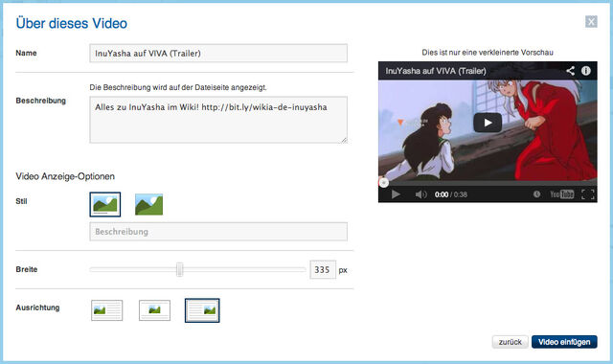Choose center alignment option
The width and height of the screenshot is (613, 364).
[154, 310]
